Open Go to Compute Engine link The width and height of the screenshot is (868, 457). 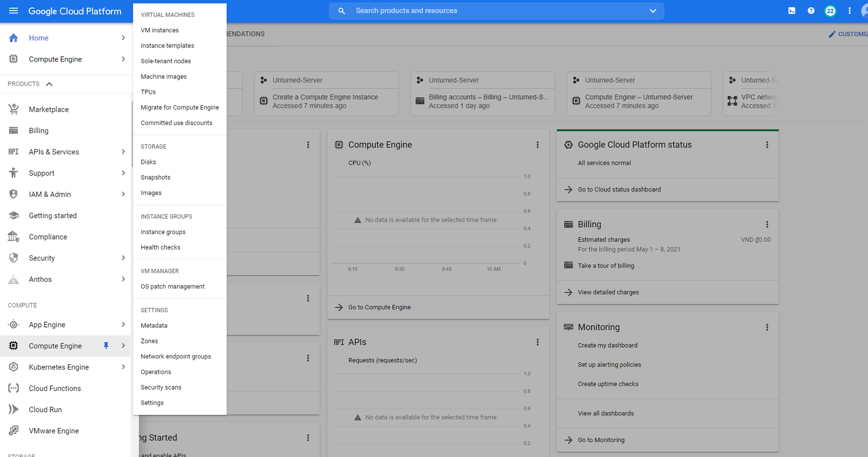(x=379, y=307)
